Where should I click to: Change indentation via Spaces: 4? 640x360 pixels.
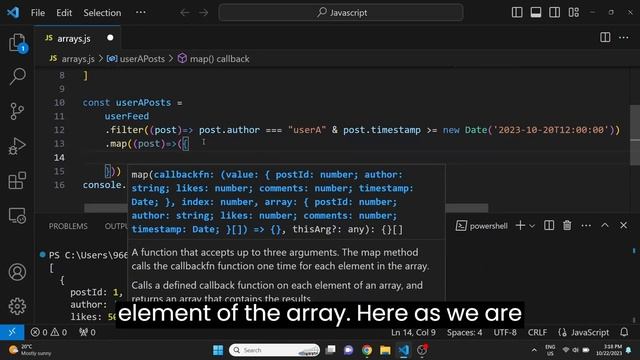tap(464, 332)
